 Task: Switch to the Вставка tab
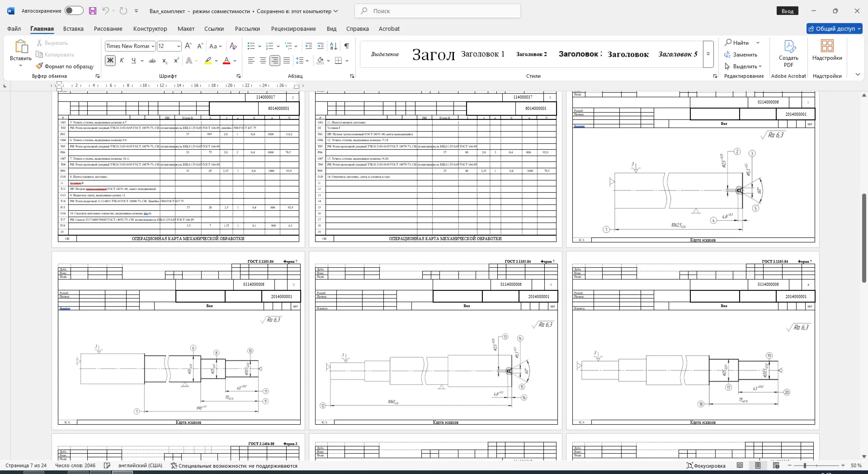[x=73, y=28]
